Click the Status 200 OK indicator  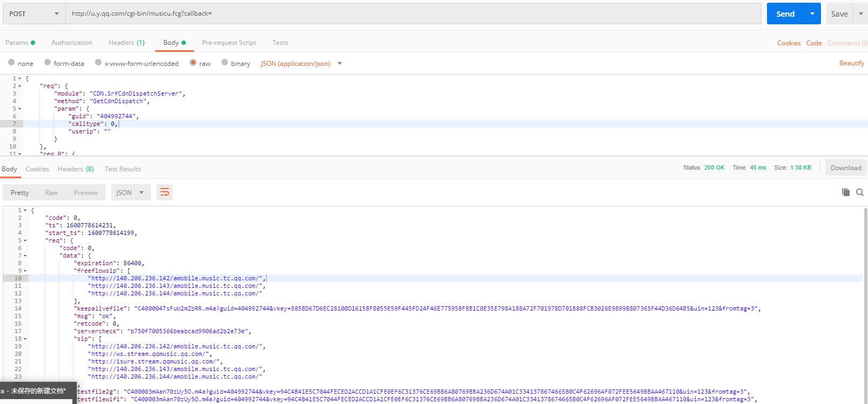point(704,167)
